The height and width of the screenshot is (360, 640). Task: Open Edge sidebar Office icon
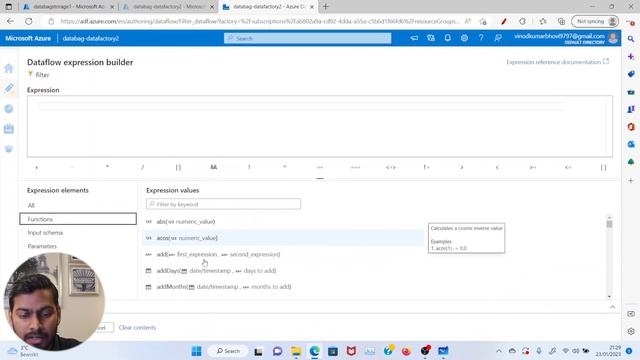click(x=631, y=127)
